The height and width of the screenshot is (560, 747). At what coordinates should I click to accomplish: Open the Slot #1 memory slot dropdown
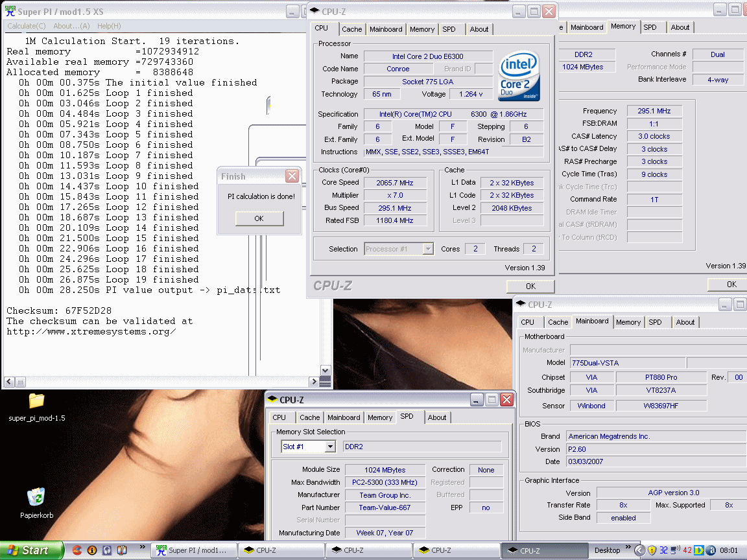(x=330, y=446)
